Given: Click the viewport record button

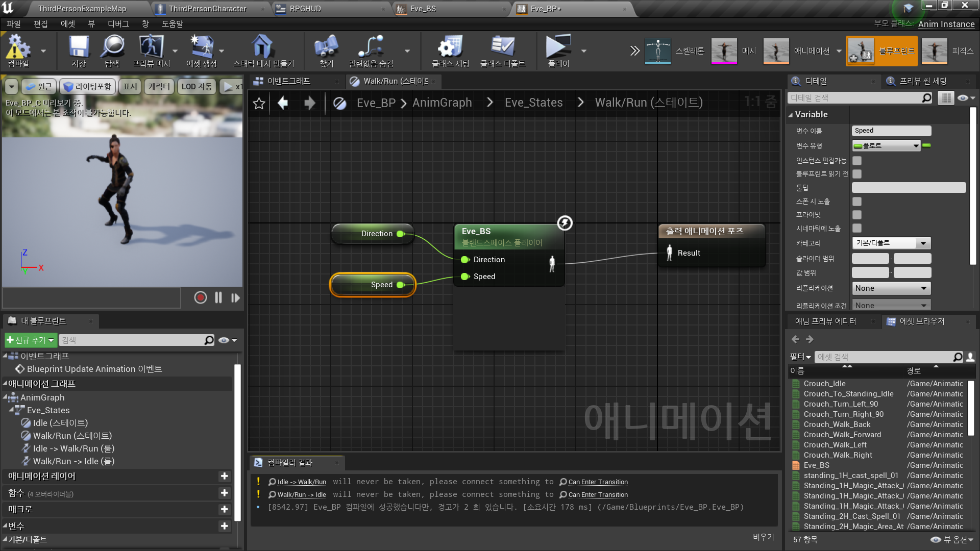Looking at the screenshot, I should (201, 297).
